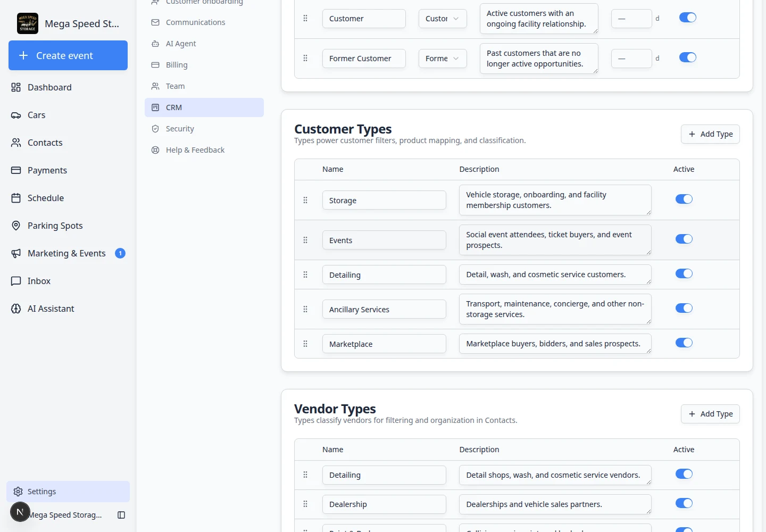Click the Former Customer name field
This screenshot has width=766, height=532.
364,59
